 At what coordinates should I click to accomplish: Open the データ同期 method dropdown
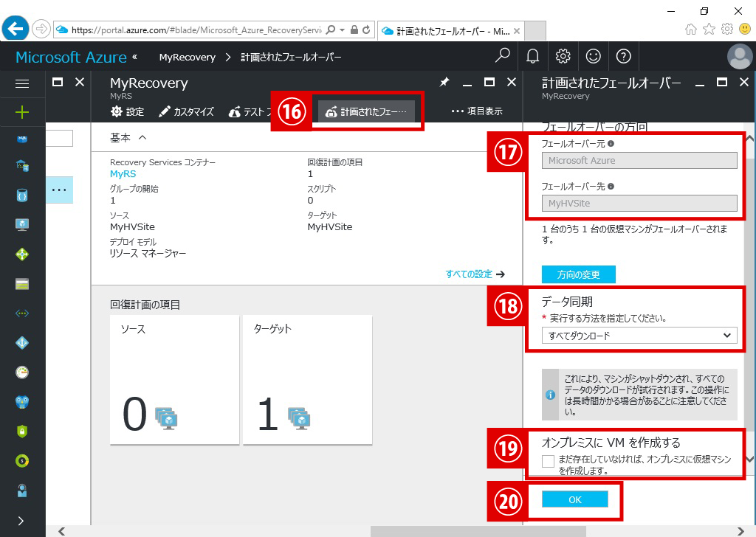pyautogui.click(x=639, y=336)
